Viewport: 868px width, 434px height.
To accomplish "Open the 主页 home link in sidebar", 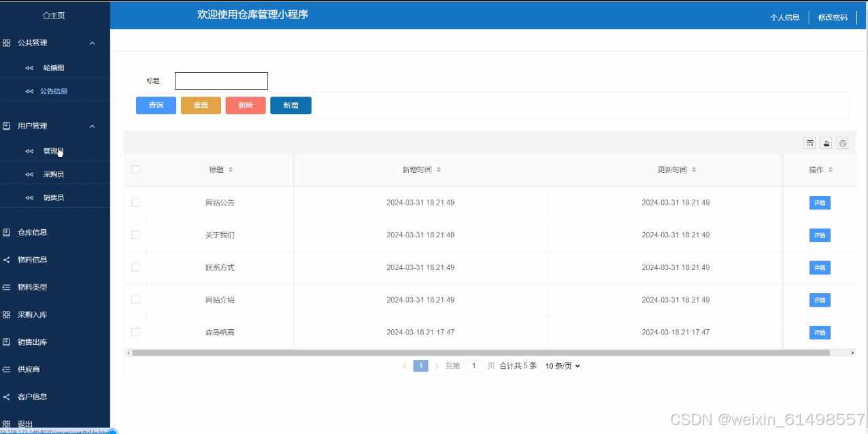I will (x=54, y=16).
